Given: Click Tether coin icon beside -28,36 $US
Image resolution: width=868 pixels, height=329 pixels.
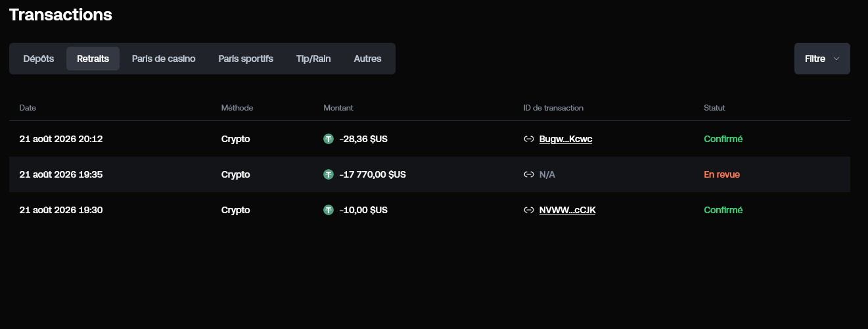Looking at the screenshot, I should click(x=329, y=139).
